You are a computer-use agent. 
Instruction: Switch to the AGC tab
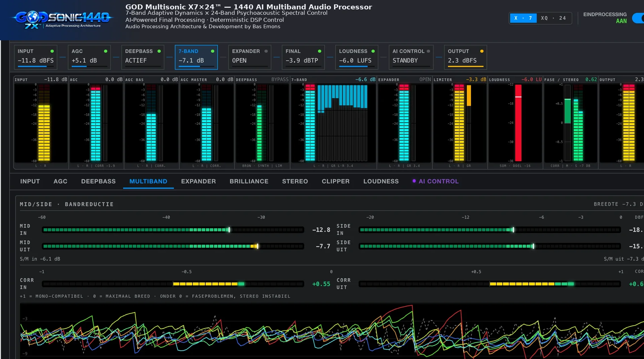(60, 181)
